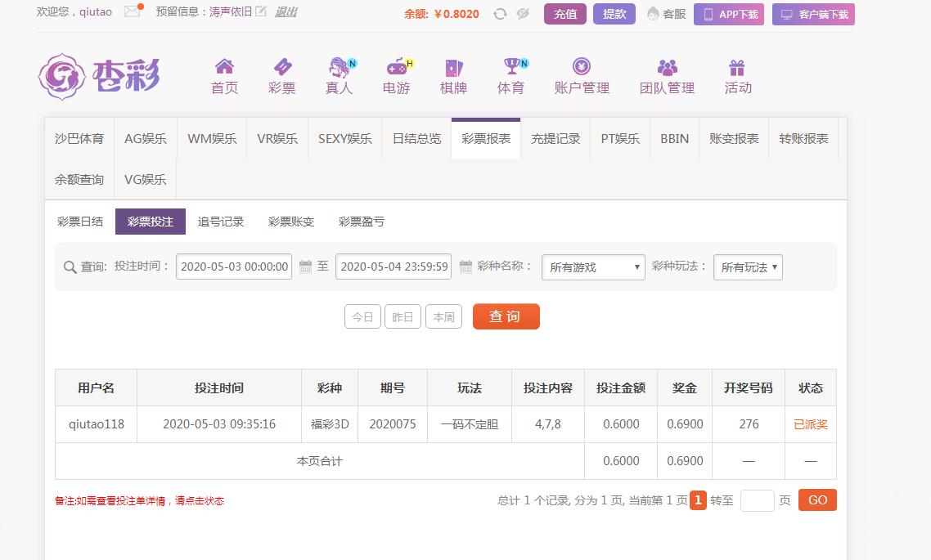Image resolution: width=931 pixels, height=560 pixels.
Task: Click the 已派奖 status link
Action: 810,424
